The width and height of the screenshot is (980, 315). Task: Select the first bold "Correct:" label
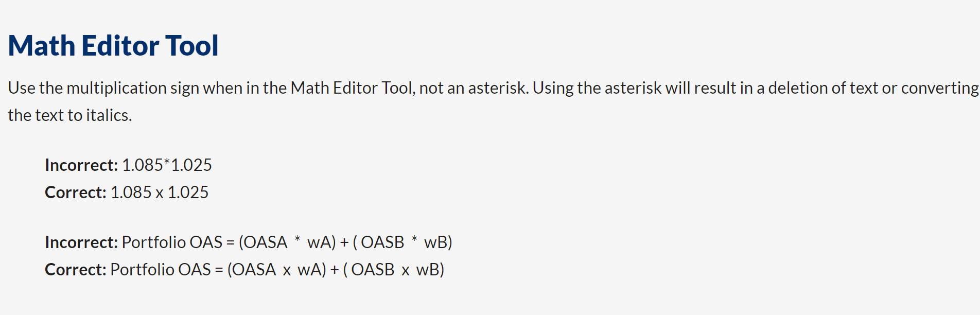76,192
